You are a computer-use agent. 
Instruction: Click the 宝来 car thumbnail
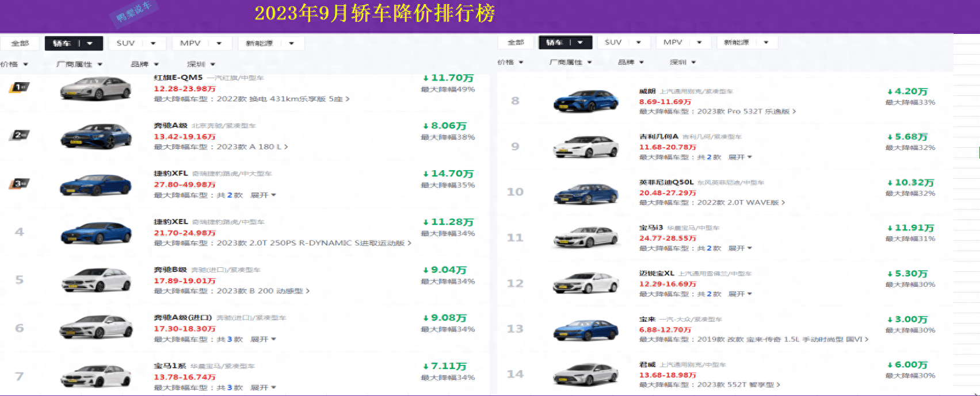586,329
